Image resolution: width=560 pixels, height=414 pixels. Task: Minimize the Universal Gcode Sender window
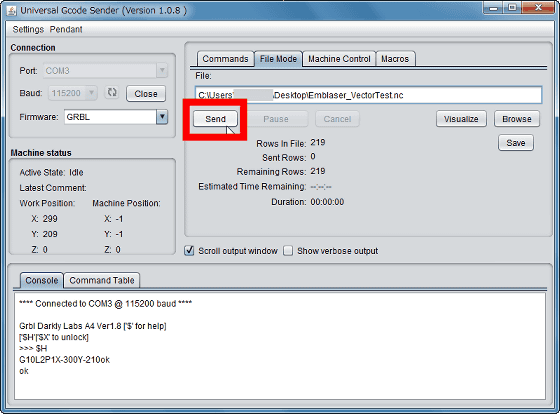494,8
